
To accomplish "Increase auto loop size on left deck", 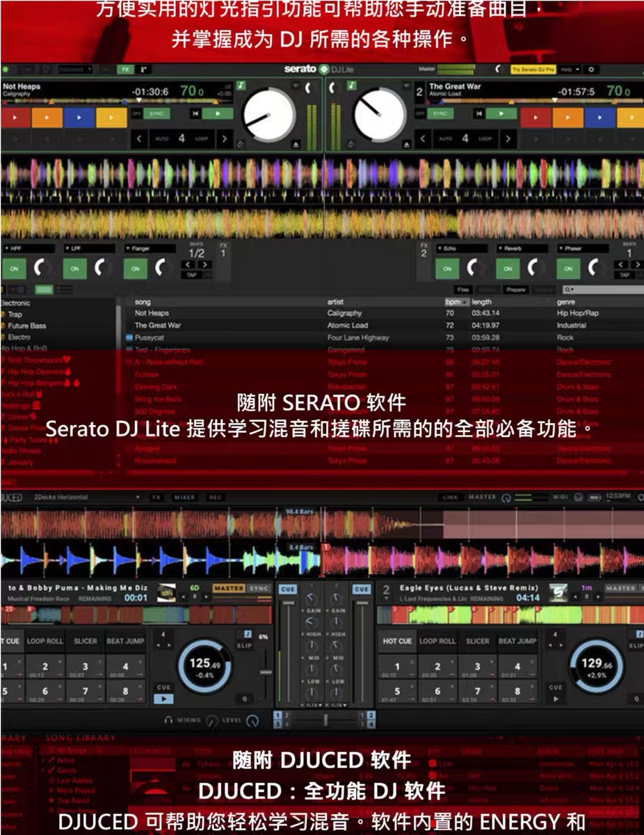I will (x=224, y=139).
